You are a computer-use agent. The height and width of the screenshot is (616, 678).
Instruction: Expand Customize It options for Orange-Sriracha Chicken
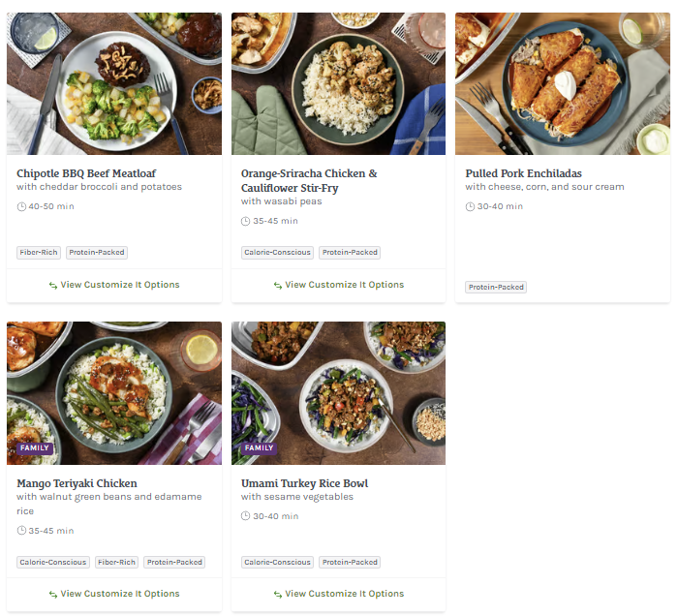coord(344,286)
